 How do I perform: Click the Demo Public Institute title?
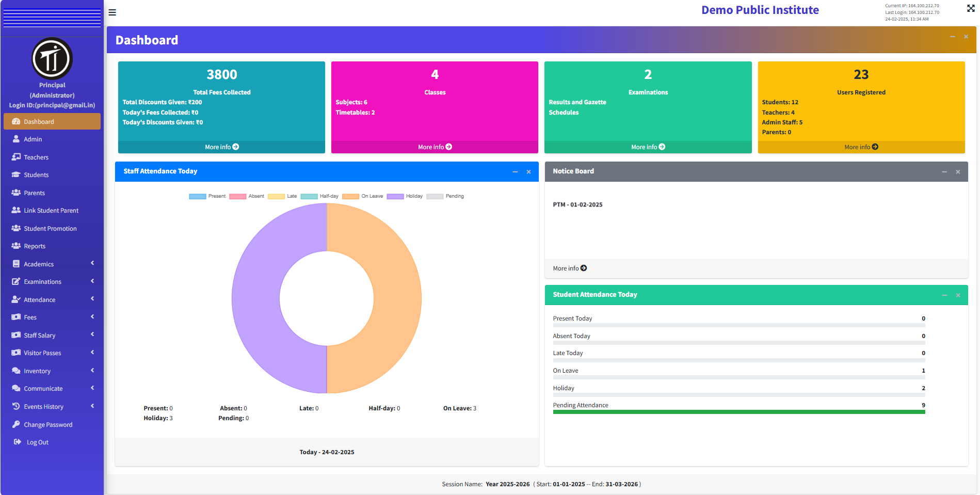tap(760, 10)
